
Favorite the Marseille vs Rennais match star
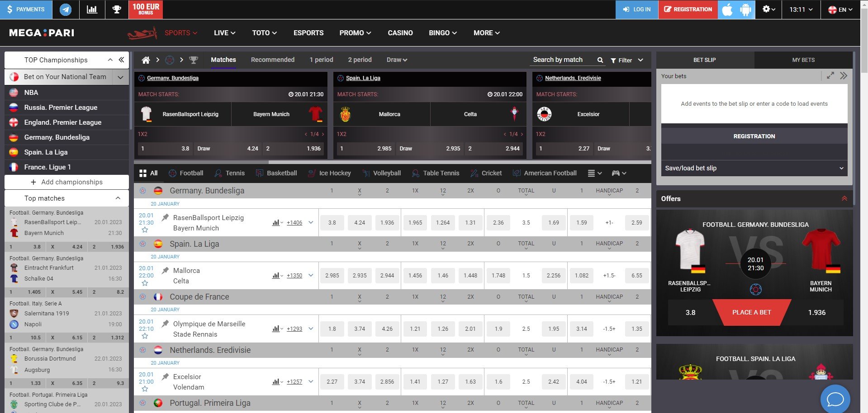[x=145, y=336]
